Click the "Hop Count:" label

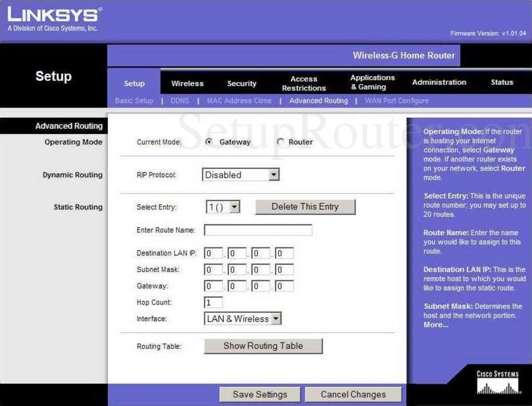(154, 302)
